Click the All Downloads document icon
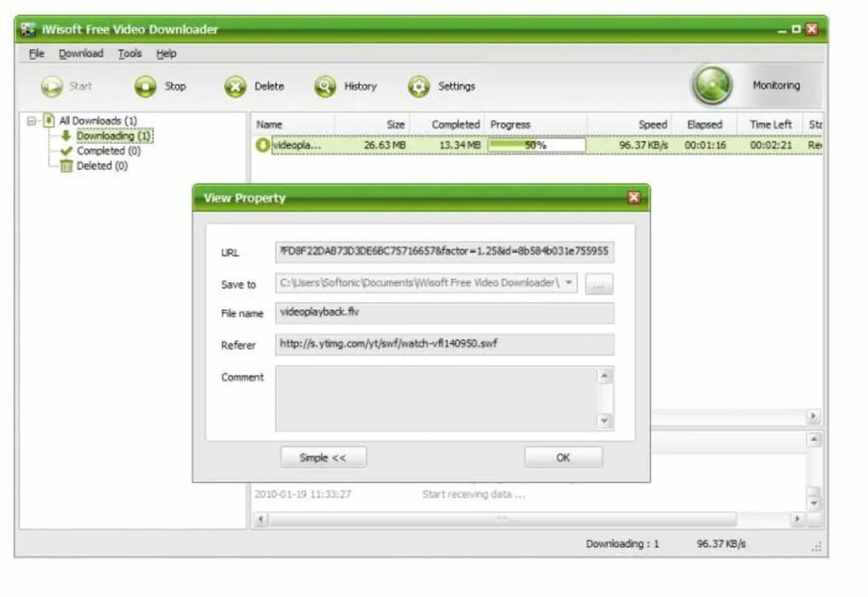 coord(49,120)
